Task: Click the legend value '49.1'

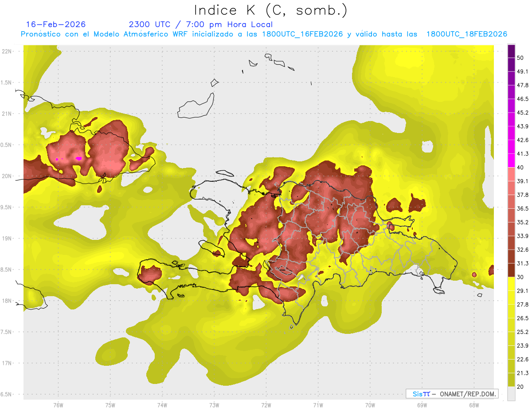Action: (523, 72)
